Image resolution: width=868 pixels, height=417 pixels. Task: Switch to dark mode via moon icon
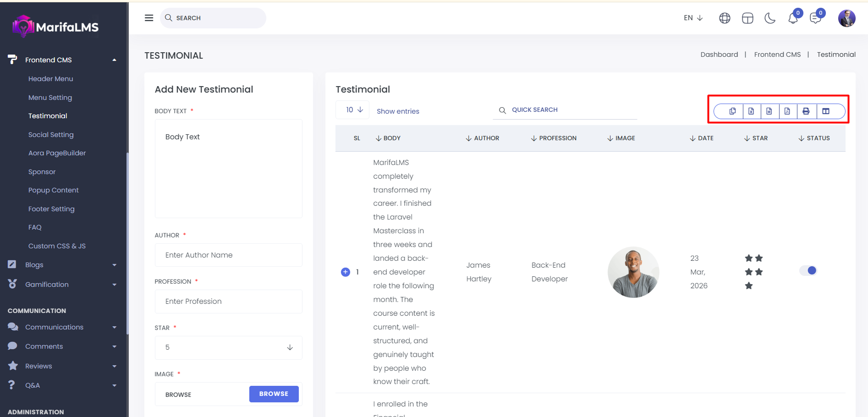click(770, 18)
